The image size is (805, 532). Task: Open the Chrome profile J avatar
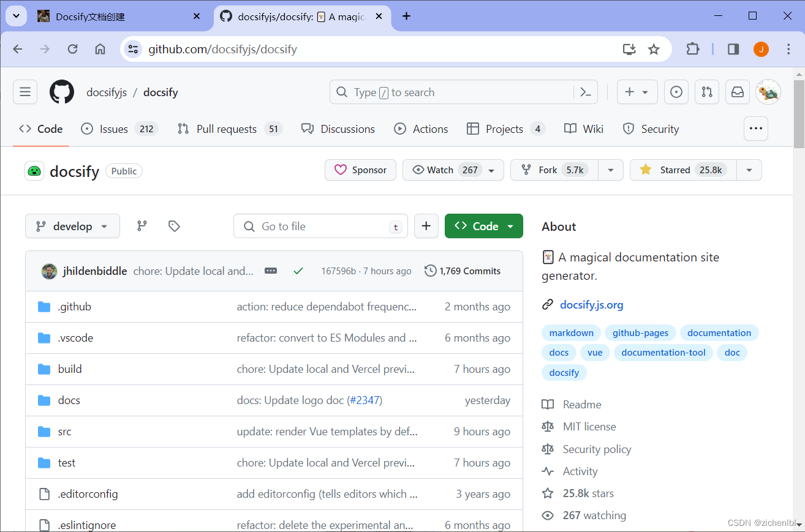click(761, 49)
